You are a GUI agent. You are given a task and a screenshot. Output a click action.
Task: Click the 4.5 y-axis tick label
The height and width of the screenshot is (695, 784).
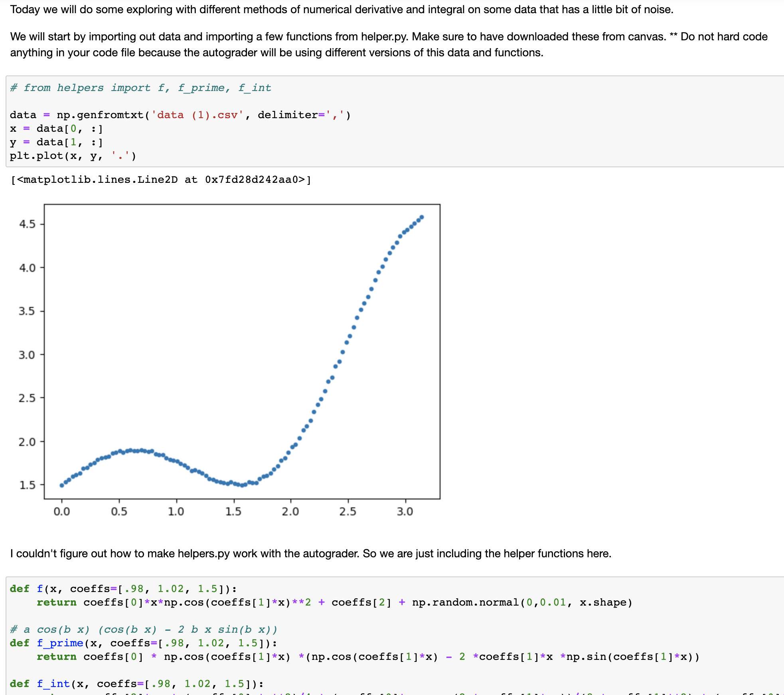pos(27,224)
